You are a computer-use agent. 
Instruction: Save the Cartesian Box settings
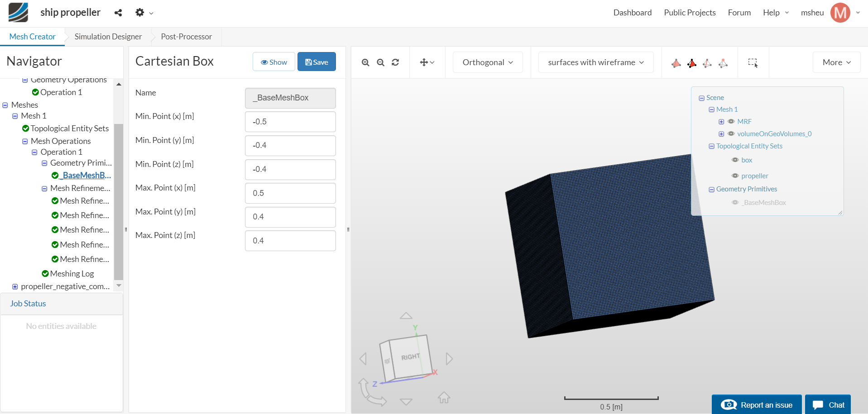pos(316,62)
